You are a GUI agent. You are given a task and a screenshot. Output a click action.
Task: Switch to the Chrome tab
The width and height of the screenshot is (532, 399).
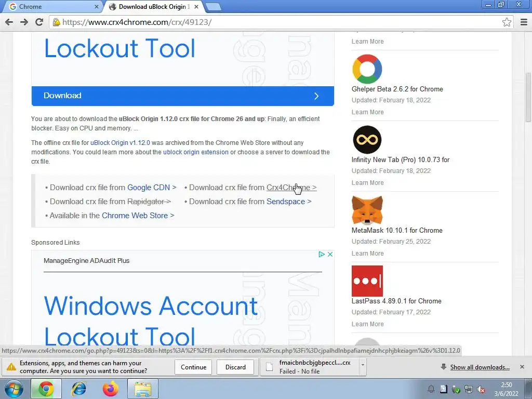tap(52, 7)
